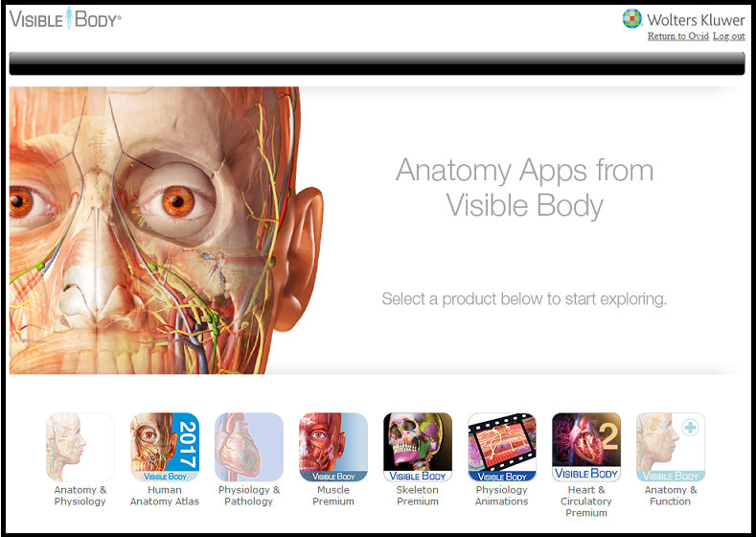Open the Anatomy & Physiology app icon

[x=80, y=447]
